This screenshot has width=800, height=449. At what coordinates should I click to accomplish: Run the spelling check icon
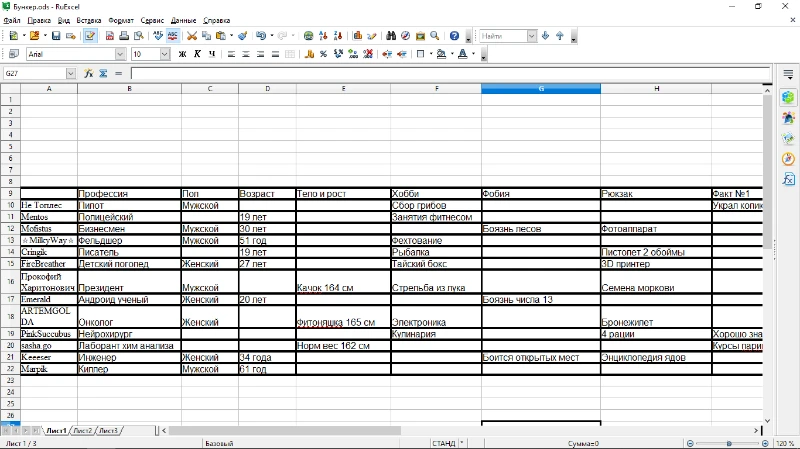click(158, 36)
